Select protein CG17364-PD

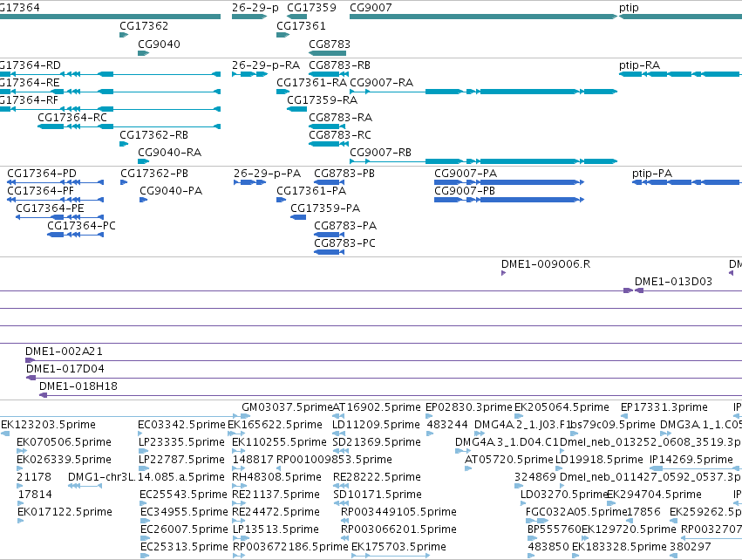(55, 182)
